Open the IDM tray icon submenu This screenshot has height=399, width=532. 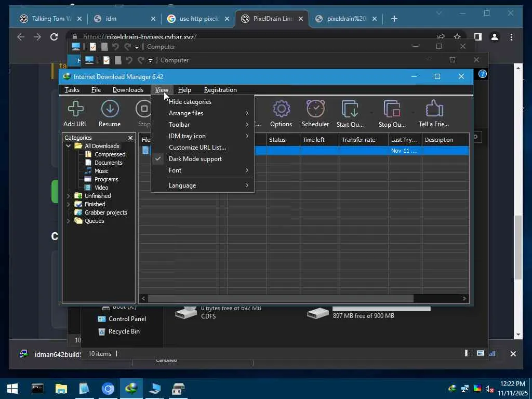(x=203, y=136)
